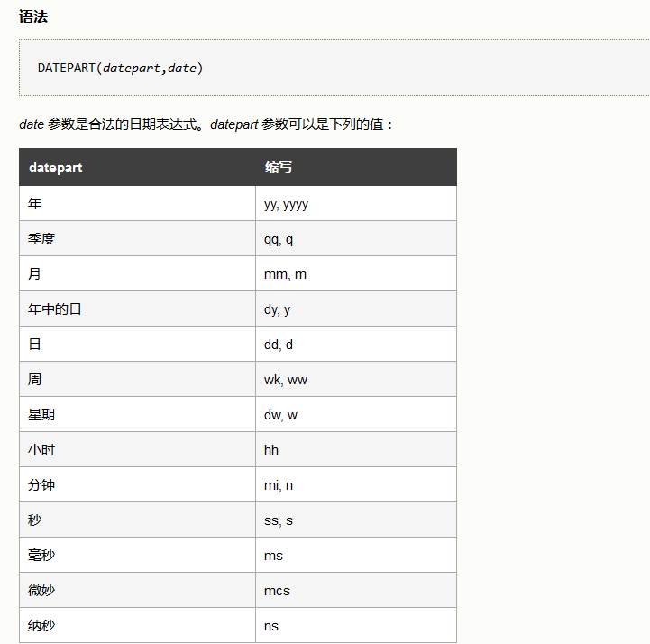650x644 pixels.
Task: Select the hh abbreviation cell
Action: pyautogui.click(x=356, y=449)
